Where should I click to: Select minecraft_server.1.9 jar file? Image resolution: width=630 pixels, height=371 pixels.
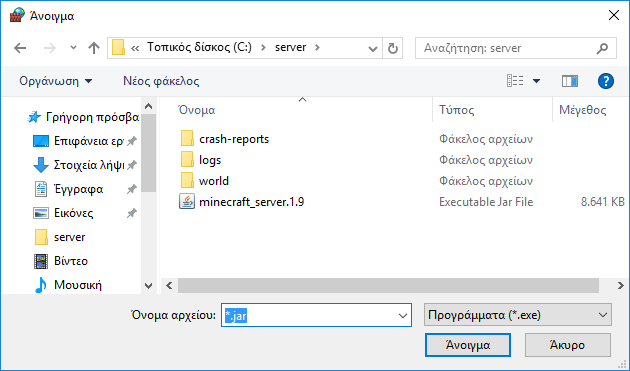(x=252, y=202)
